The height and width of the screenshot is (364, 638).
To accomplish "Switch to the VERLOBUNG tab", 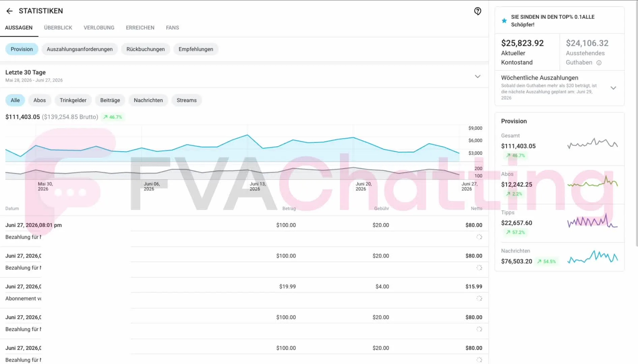I will [x=99, y=28].
